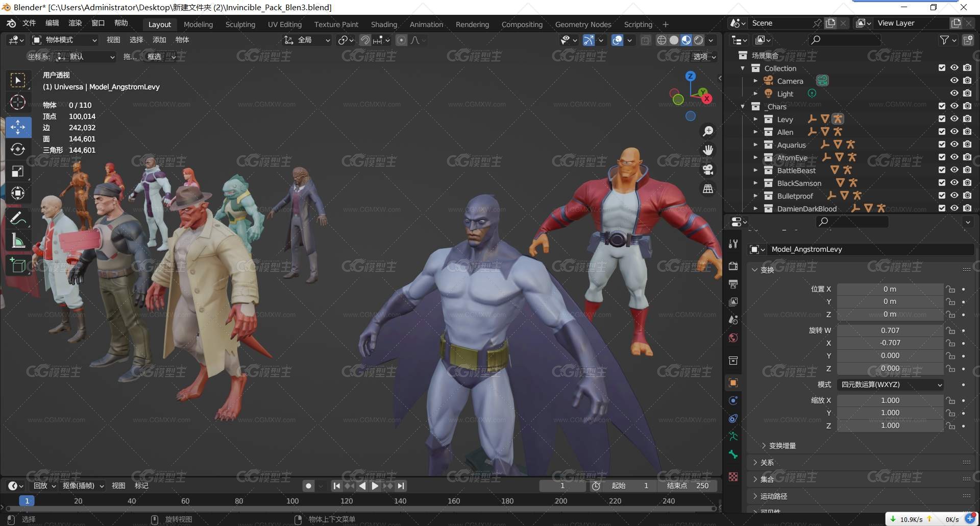Click the zoom view magnifier icon

tap(708, 131)
